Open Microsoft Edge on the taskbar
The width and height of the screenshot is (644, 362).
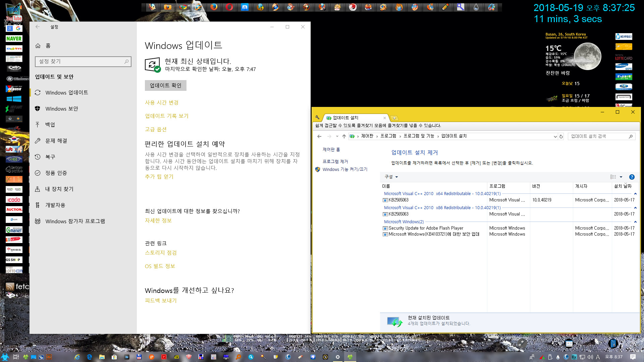[90, 357]
